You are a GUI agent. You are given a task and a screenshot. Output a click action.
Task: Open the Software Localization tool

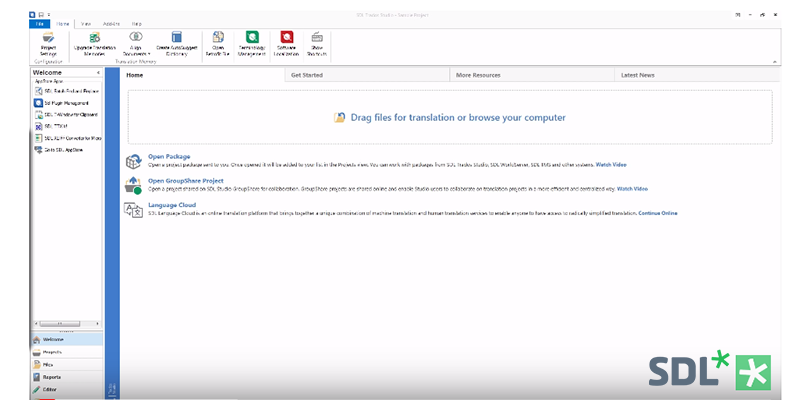[286, 40]
